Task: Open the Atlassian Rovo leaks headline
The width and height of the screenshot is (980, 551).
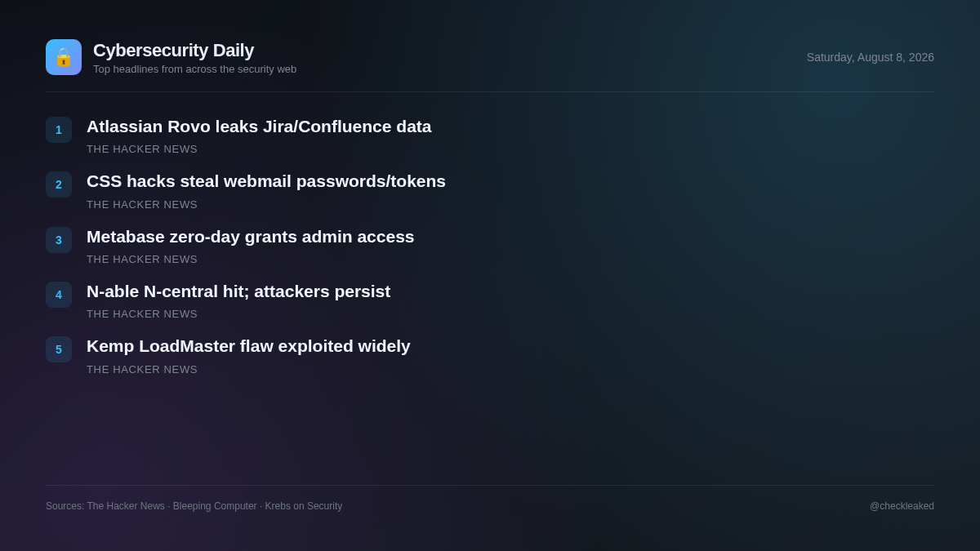Action: (259, 127)
